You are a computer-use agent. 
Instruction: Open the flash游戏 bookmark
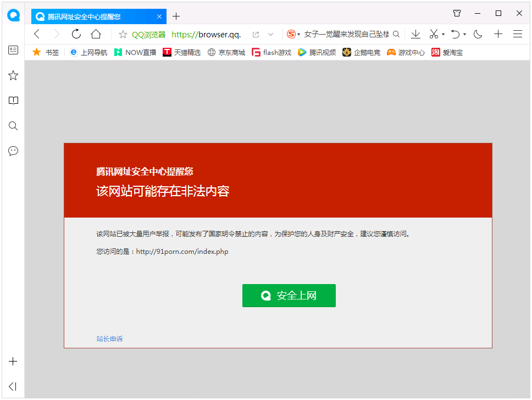pyautogui.click(x=271, y=52)
